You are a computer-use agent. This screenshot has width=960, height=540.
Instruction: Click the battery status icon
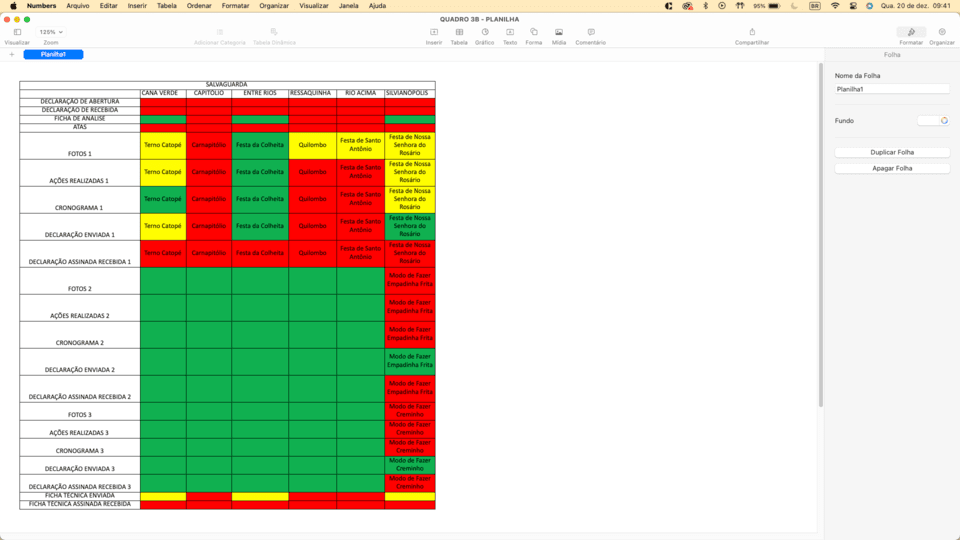[774, 6]
